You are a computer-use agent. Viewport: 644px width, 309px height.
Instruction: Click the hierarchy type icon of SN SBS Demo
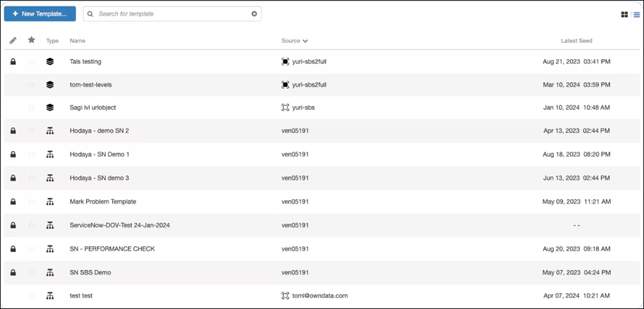click(x=50, y=272)
